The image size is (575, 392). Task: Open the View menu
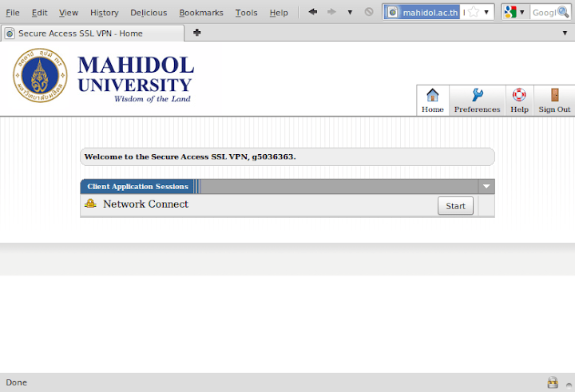(69, 13)
